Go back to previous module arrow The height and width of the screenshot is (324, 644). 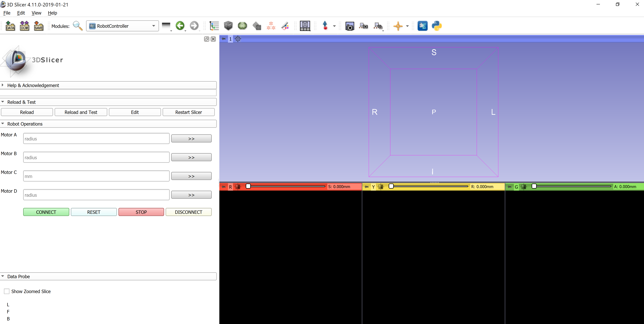pyautogui.click(x=180, y=26)
